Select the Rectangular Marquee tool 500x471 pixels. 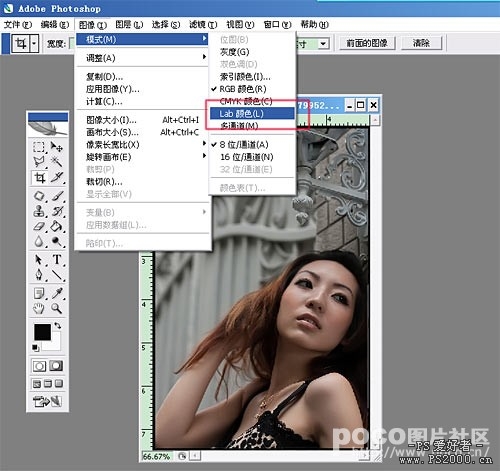tap(39, 146)
